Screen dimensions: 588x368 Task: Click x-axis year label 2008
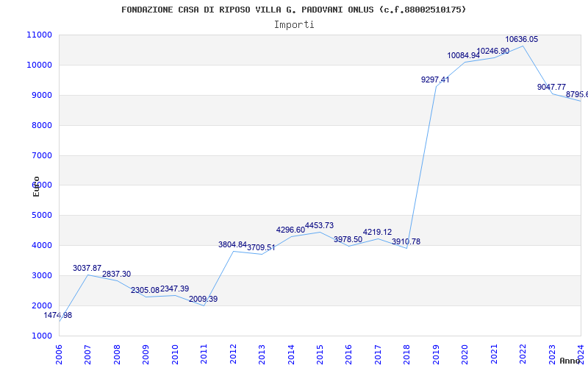click(117, 354)
